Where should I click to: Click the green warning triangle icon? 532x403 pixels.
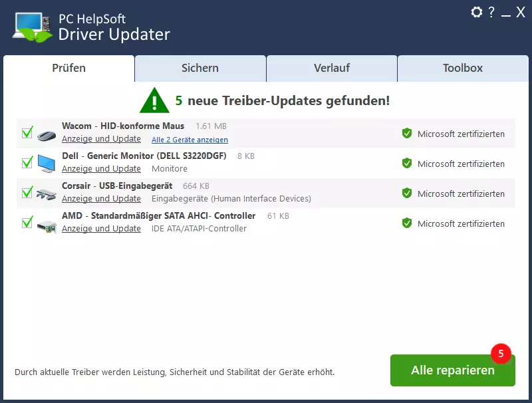(x=154, y=100)
